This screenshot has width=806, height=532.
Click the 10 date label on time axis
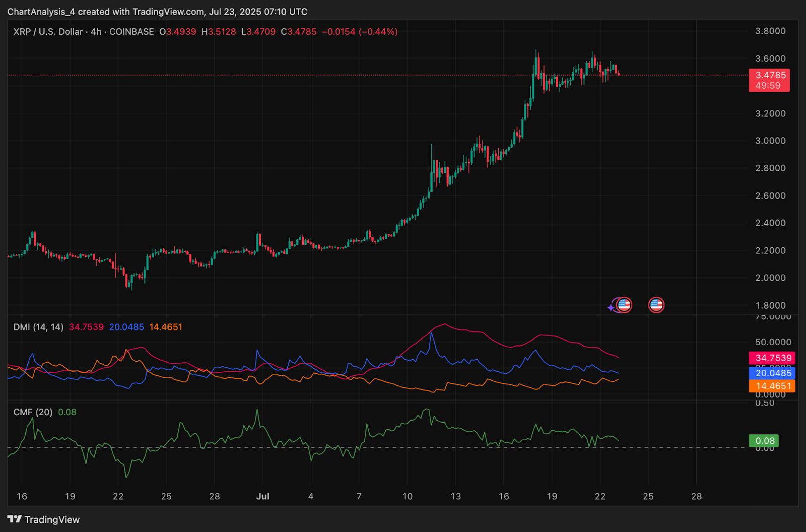pyautogui.click(x=408, y=497)
